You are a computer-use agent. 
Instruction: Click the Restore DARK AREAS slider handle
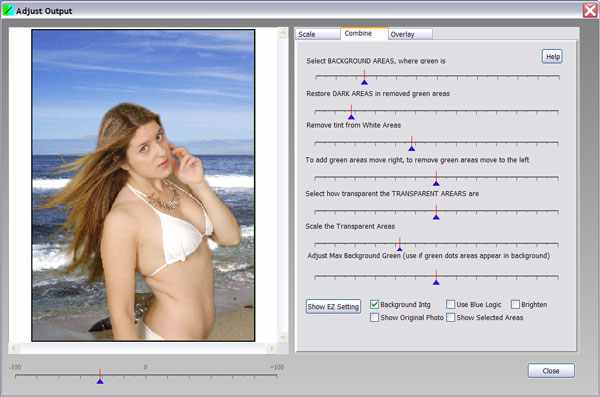(351, 116)
